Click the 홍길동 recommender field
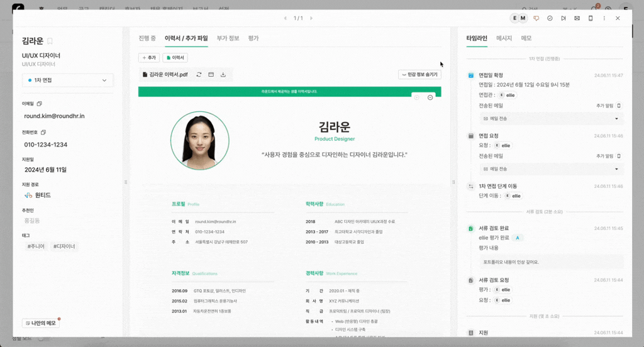Screen dimensions: 644x347 [x=32, y=221]
